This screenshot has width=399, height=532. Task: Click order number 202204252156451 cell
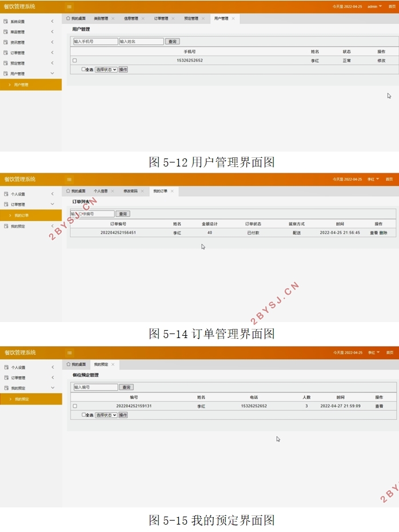[x=118, y=233]
